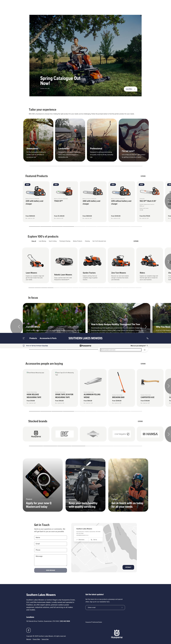Screen dimensions: 171x644
Task: Open the Husqvarna logo in sub-header
Action: [x=85, y=346]
